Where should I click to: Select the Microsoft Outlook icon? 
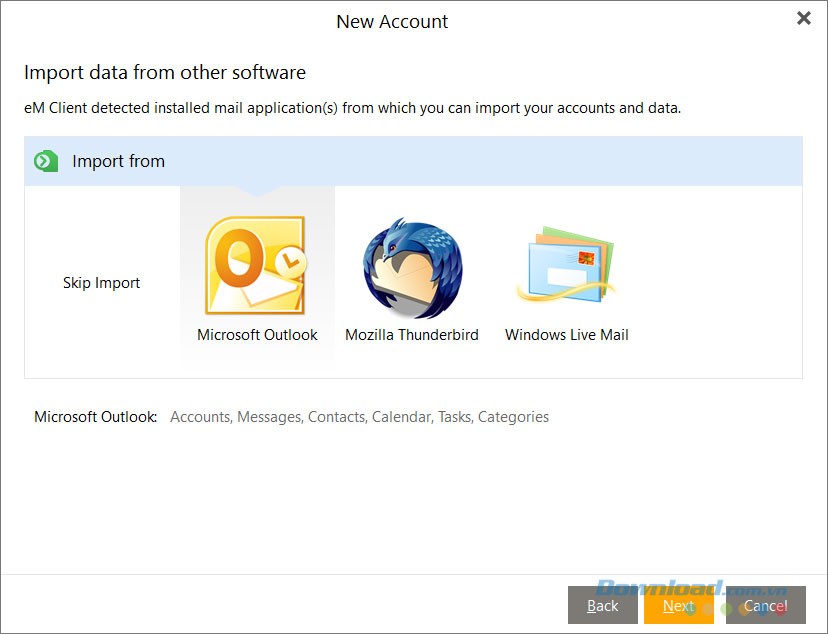255,267
